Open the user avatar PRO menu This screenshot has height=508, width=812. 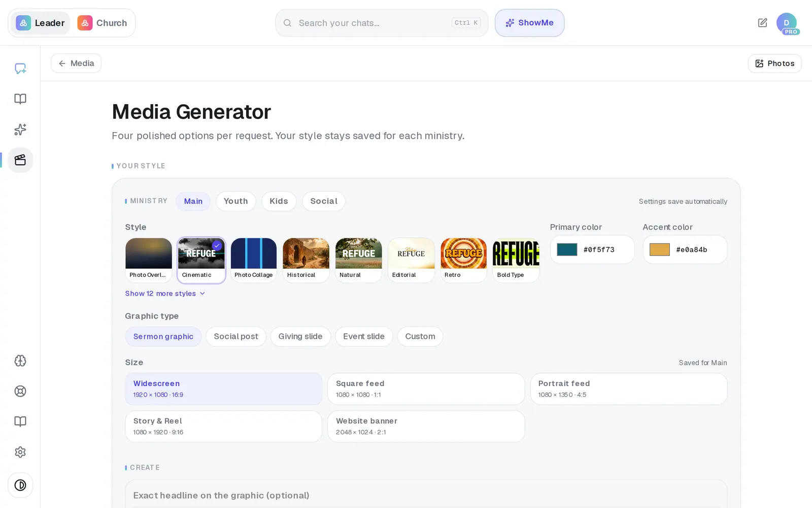coord(787,23)
